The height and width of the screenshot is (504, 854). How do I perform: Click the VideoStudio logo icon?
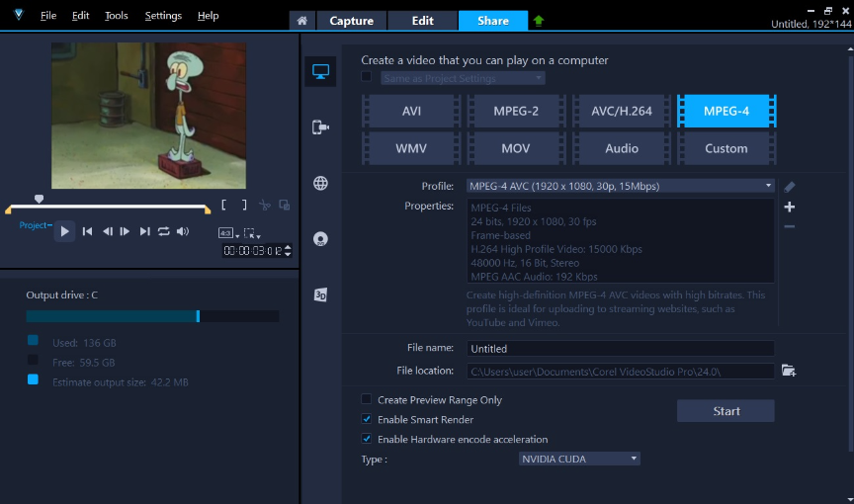click(19, 15)
